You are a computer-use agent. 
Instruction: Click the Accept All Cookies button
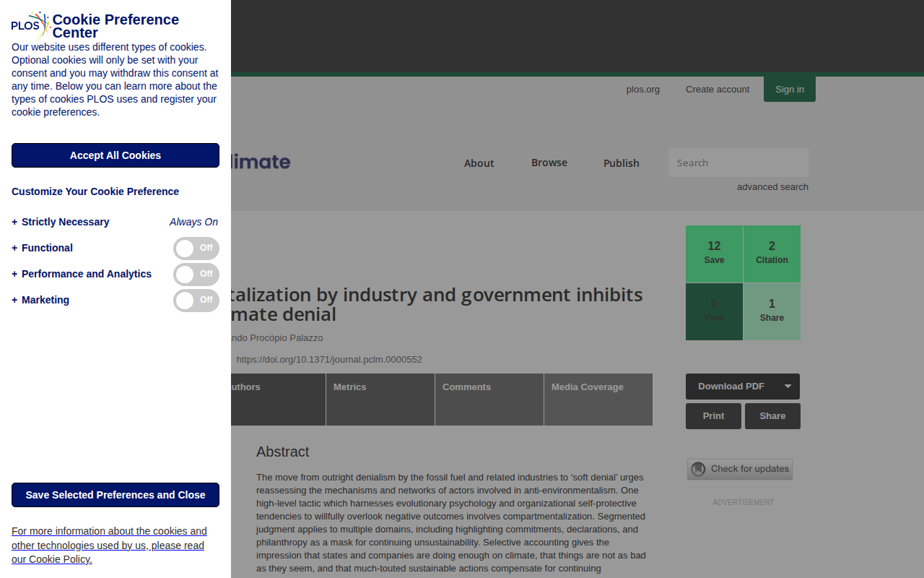[115, 155]
